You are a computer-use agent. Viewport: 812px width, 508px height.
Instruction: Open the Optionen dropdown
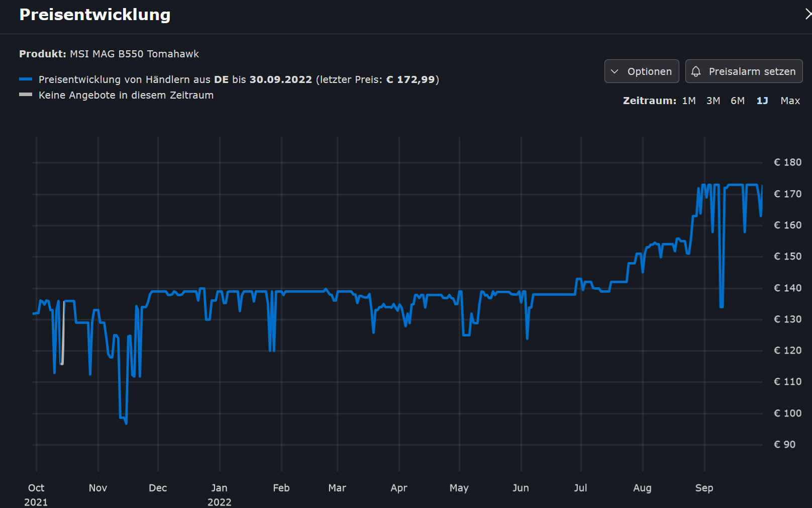642,71
